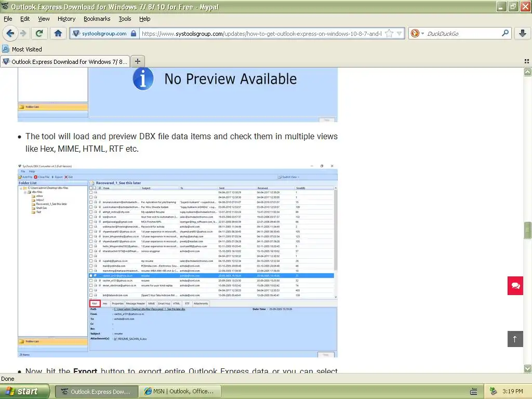Click the 3:19 PM taskbar clock

tap(512, 391)
